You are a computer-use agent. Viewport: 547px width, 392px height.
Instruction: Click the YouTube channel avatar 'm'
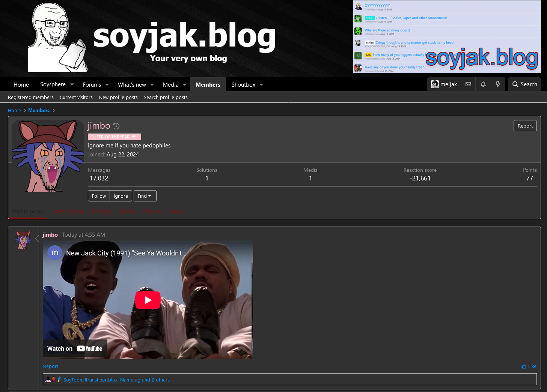55,253
